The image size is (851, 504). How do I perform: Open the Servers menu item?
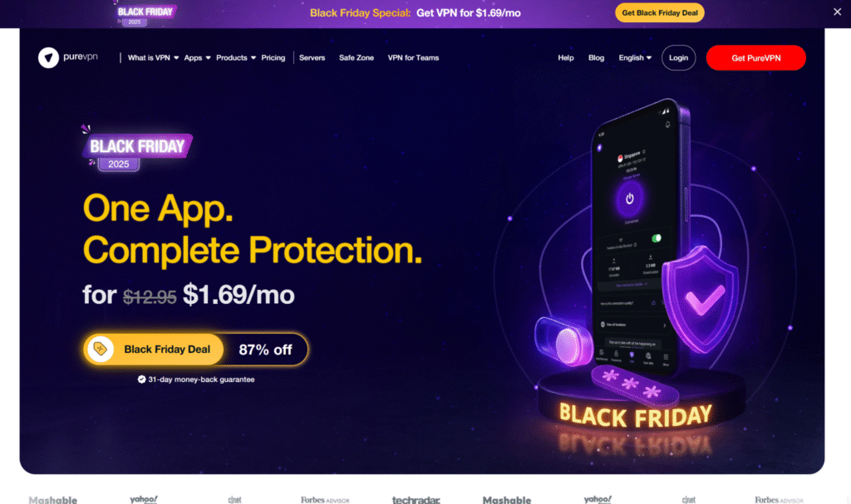pos(312,57)
